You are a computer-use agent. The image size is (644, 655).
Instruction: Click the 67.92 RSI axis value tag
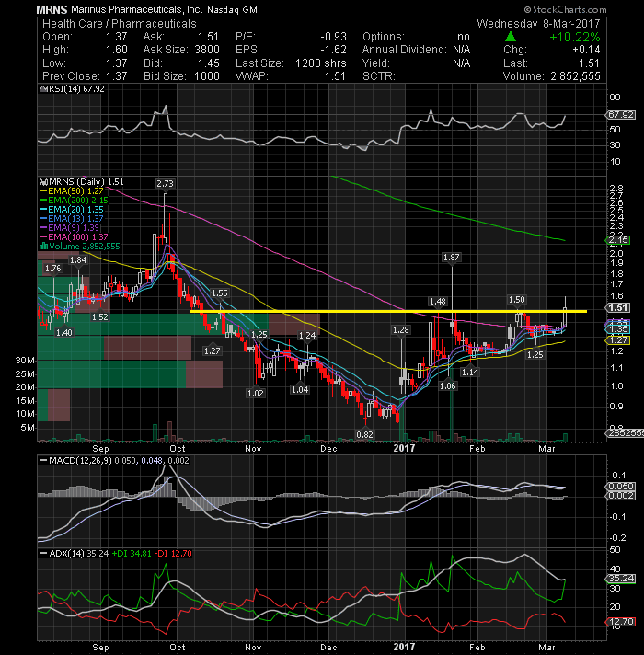click(621, 114)
